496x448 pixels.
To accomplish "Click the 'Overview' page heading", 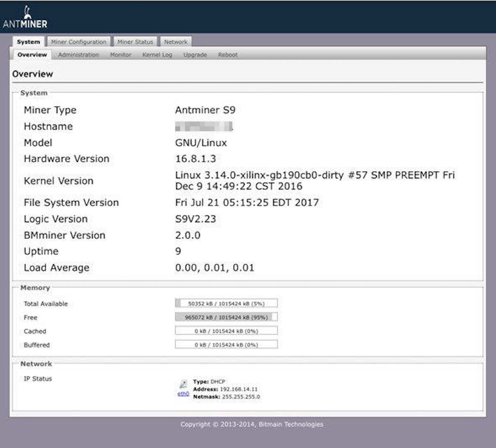I will [32, 74].
